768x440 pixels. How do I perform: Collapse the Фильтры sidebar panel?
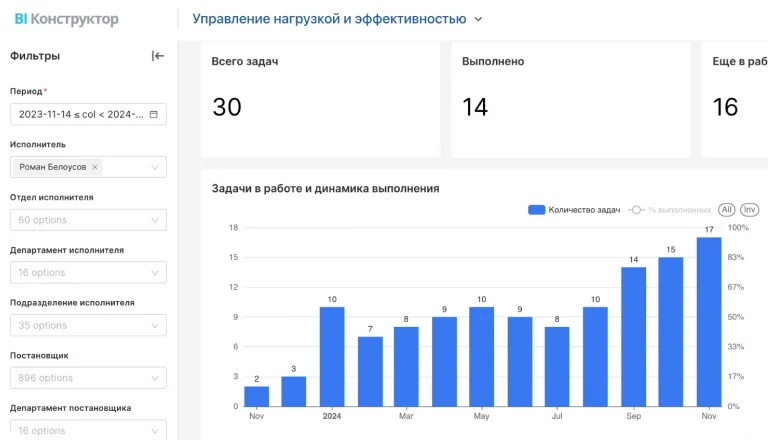(157, 56)
